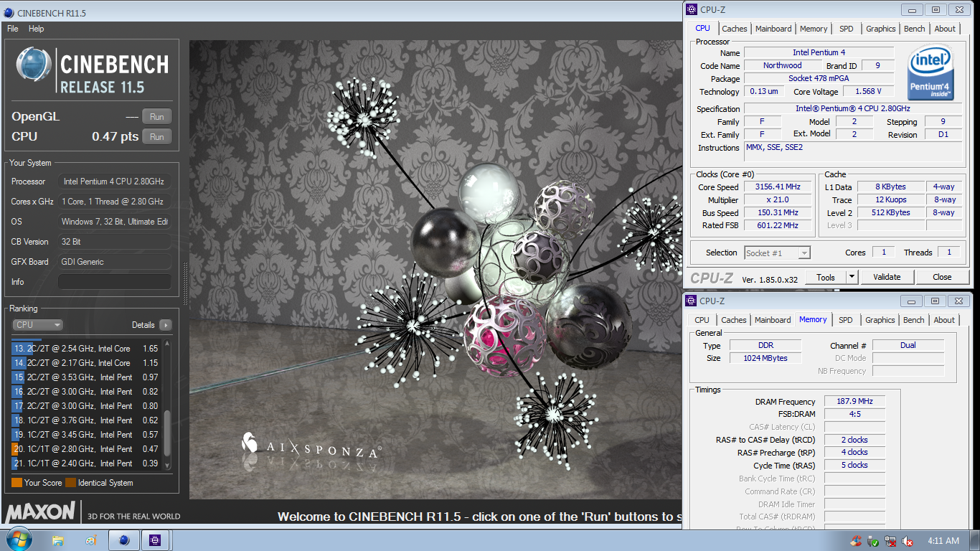Open About tab in bottom CPU-Z
The width and height of the screenshot is (980, 551).
pos(944,320)
